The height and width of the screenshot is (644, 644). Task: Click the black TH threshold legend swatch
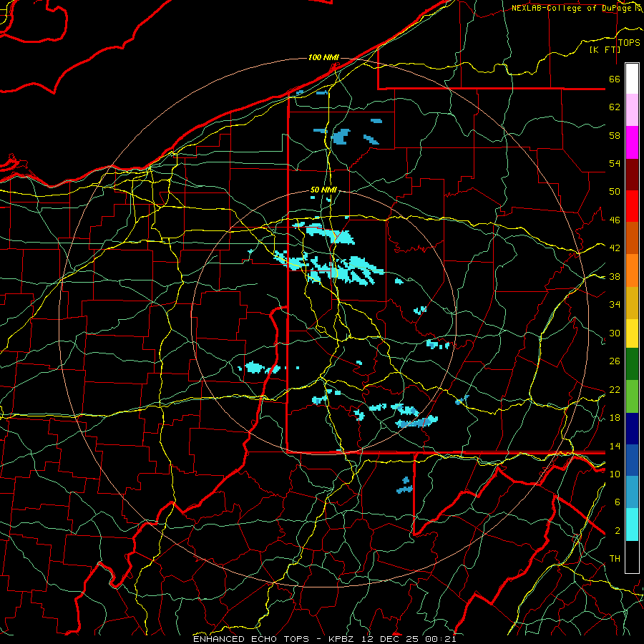pyautogui.click(x=632, y=557)
